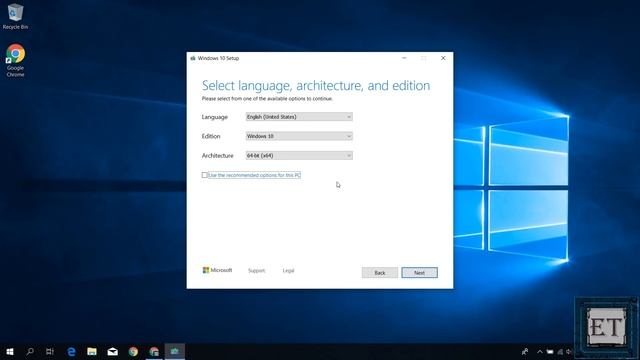Open the Legal link
Viewport: 640px width, 360px height.
point(288,271)
